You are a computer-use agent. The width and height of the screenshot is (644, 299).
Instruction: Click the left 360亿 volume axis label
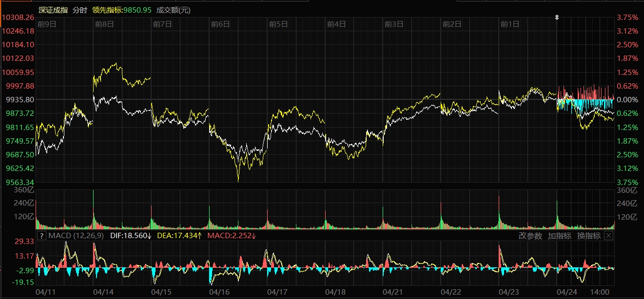(24, 190)
